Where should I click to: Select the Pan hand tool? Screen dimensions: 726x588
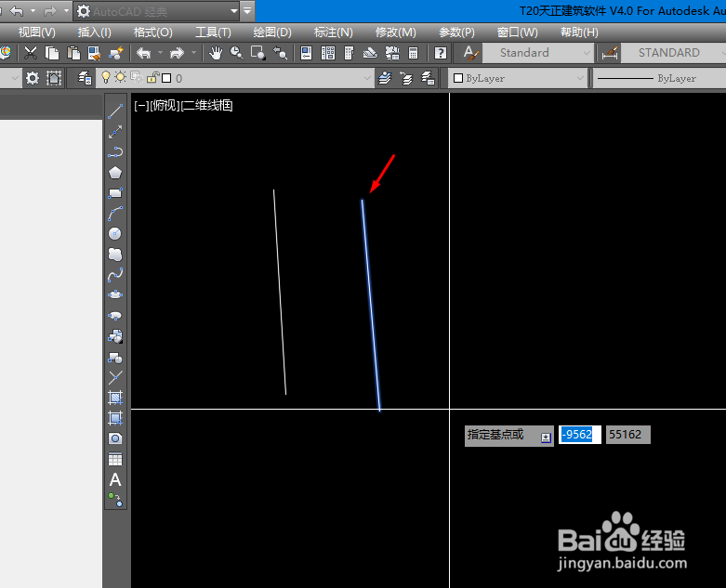[x=216, y=53]
